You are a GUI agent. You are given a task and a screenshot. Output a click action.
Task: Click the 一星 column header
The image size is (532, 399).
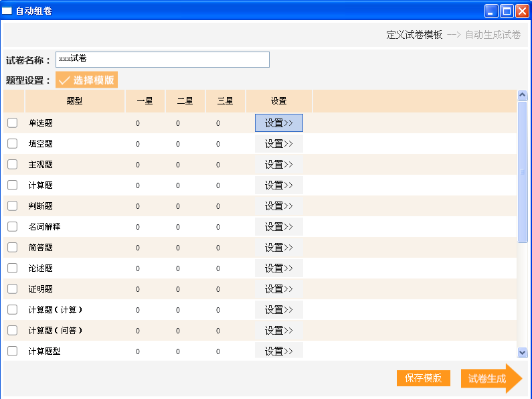145,101
